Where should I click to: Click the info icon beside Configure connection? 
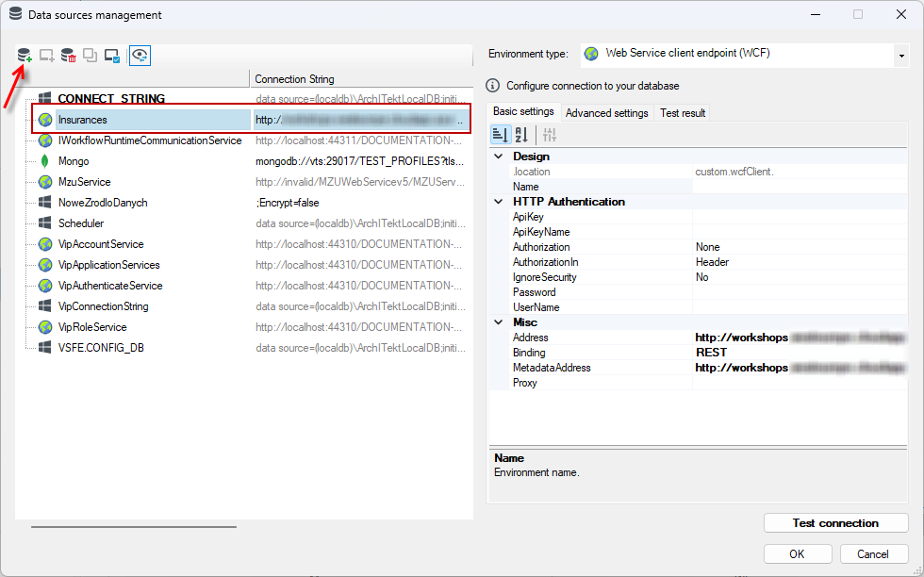click(x=492, y=86)
